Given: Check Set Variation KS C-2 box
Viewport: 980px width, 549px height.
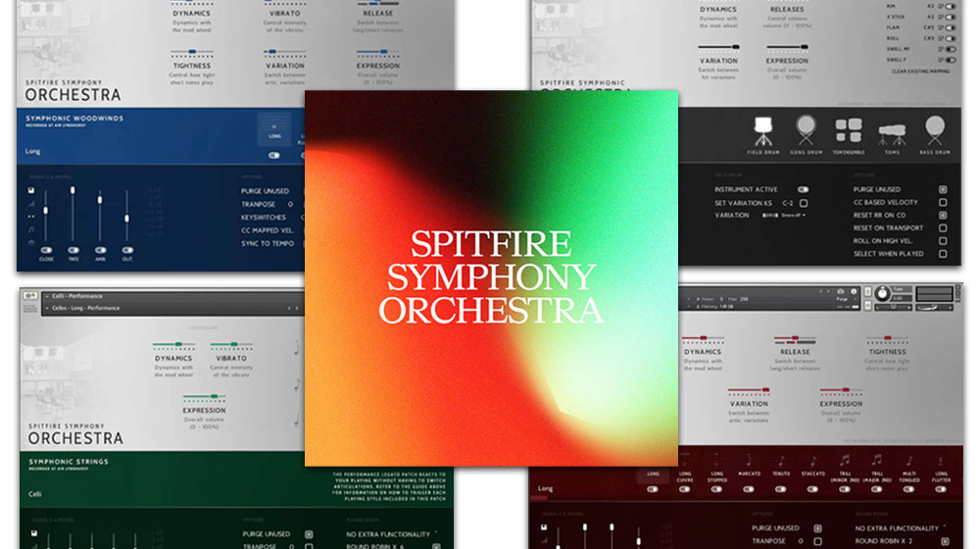Looking at the screenshot, I should click(804, 203).
